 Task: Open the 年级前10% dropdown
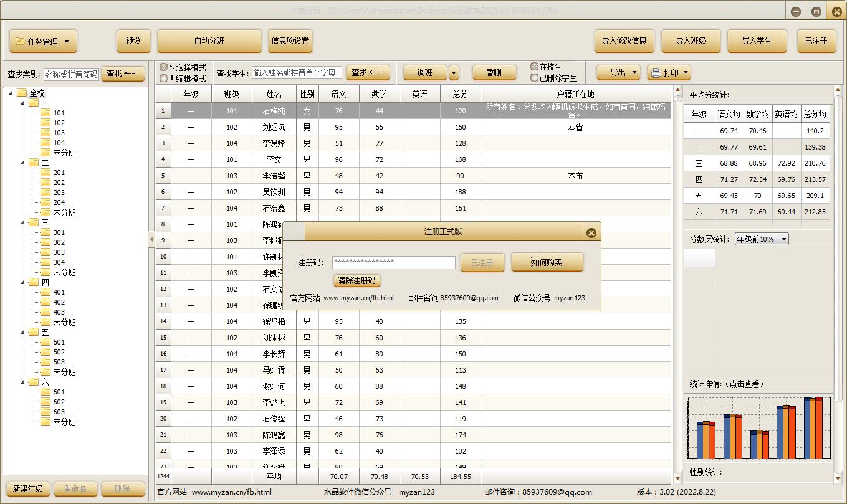[x=761, y=239]
